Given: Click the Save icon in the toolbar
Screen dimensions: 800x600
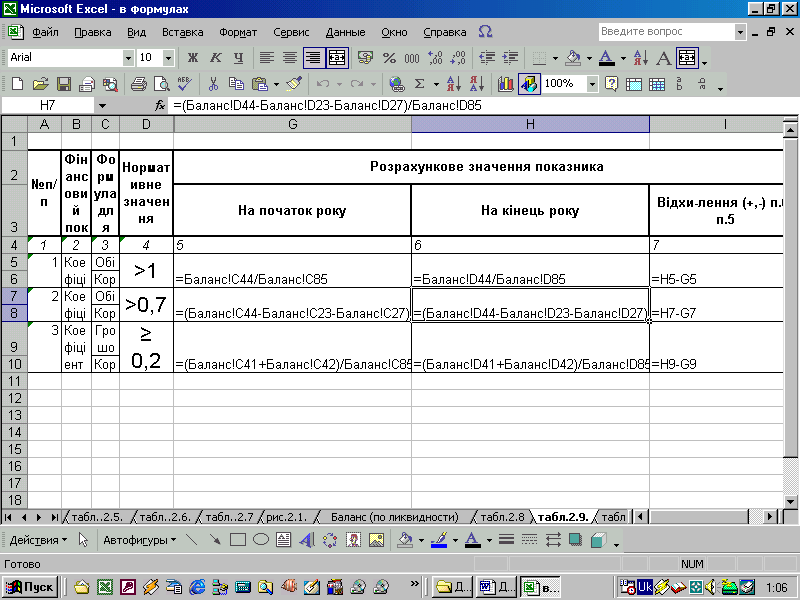Looking at the screenshot, I should [63, 84].
